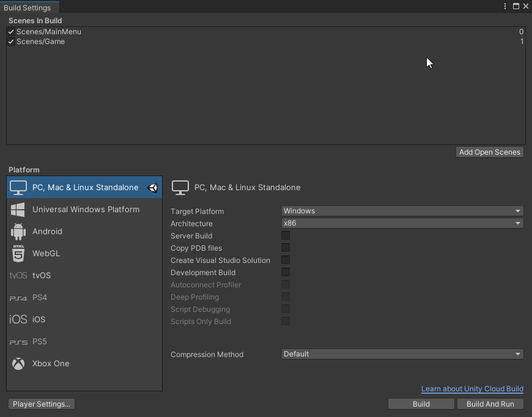Image resolution: width=532 pixels, height=417 pixels.
Task: Enable Create Visual Studio Solution checkbox
Action: [x=286, y=260]
